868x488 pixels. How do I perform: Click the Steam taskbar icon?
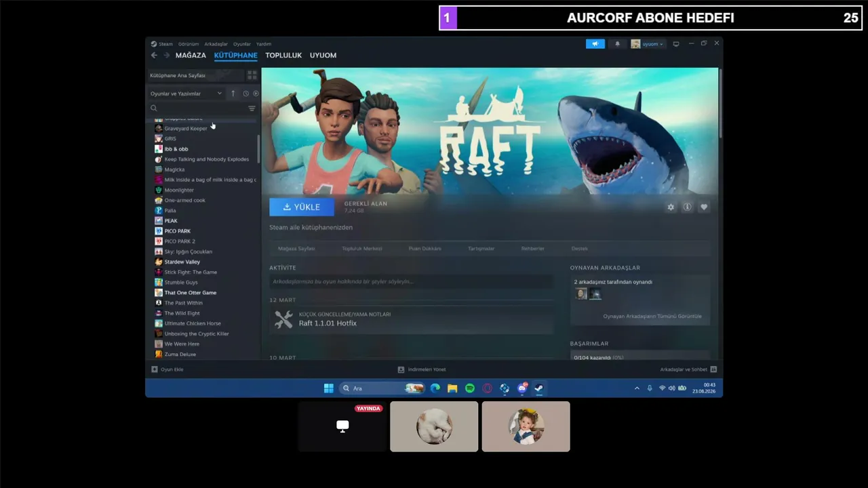pyautogui.click(x=539, y=388)
